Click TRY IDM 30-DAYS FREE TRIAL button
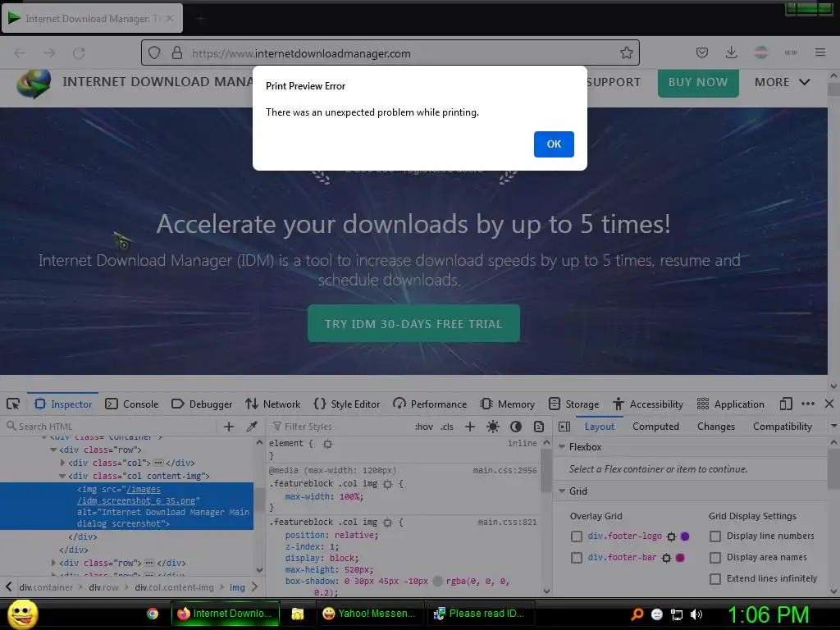 pyautogui.click(x=413, y=323)
